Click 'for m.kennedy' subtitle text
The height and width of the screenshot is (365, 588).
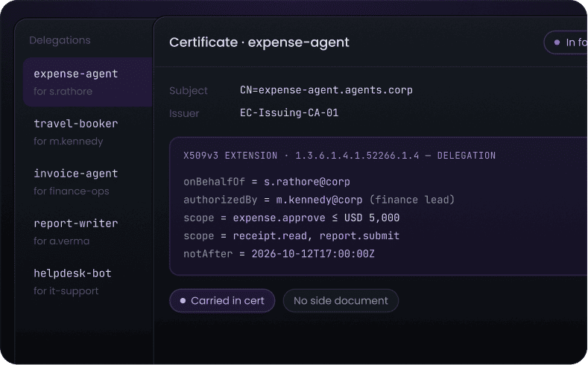(x=69, y=142)
